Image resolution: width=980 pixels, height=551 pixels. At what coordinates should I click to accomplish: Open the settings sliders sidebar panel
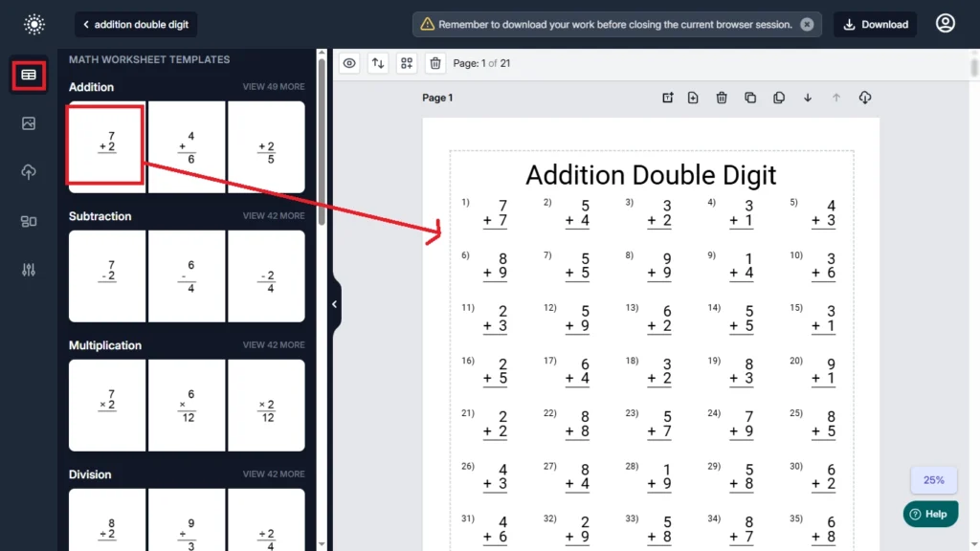pos(29,270)
